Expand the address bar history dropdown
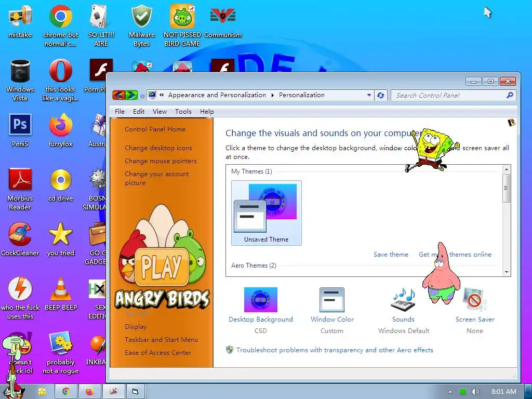Image resolution: width=532 pixels, height=399 pixels. pyautogui.click(x=369, y=96)
